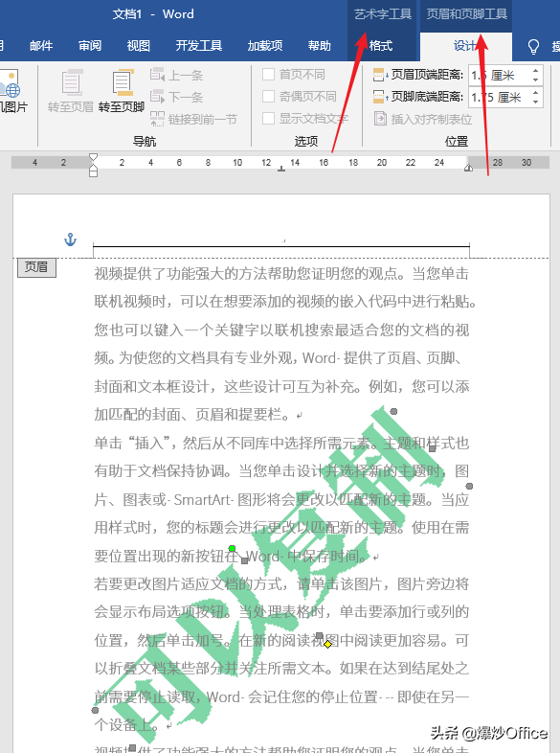Click the top-right sizing handle of WordArt
This screenshot has width=560, height=753.
pos(394,412)
